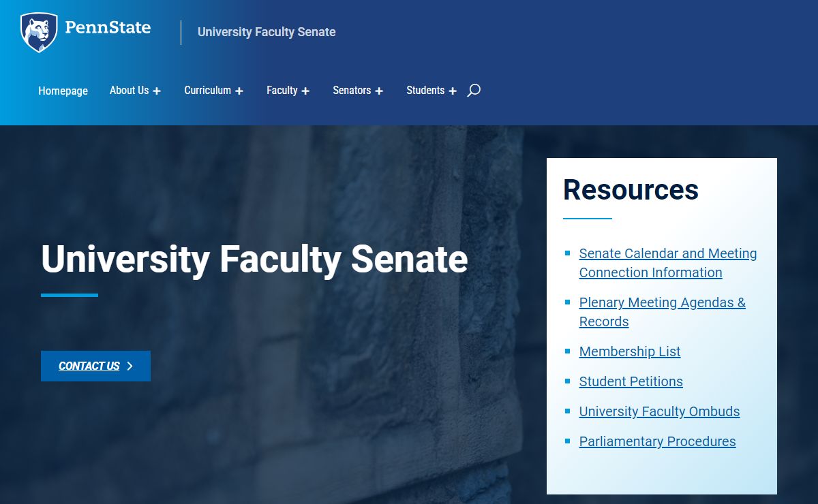Image resolution: width=818 pixels, height=504 pixels.
Task: Click the Contact Us button
Action: 95,366
